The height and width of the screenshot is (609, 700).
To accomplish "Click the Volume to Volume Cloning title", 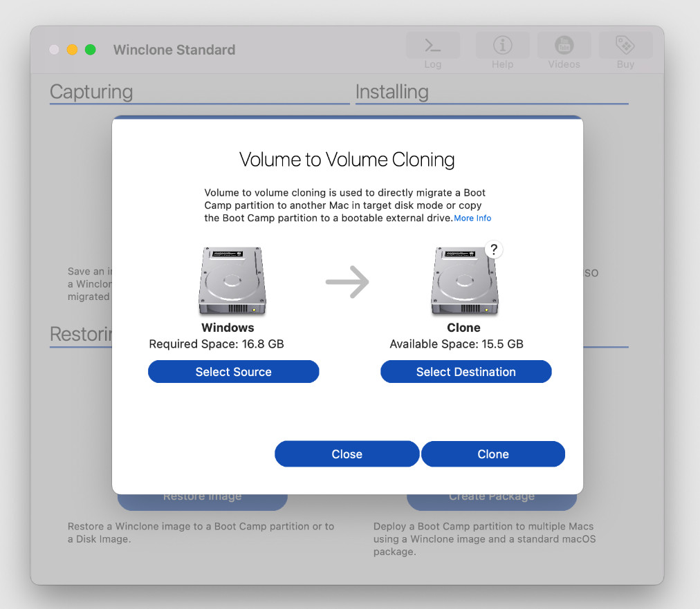I will coord(347,160).
